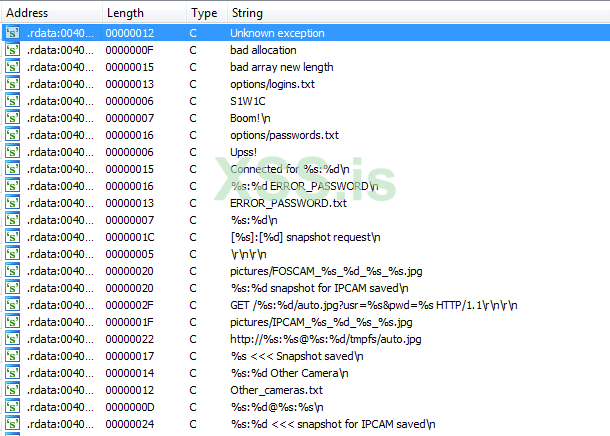Click string icon for '%s:%d Other Camera' row
610x436 pixels.
coord(12,373)
